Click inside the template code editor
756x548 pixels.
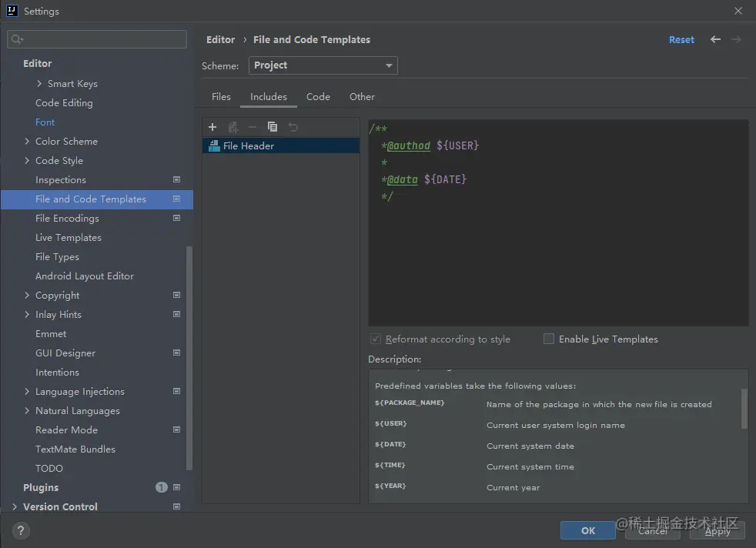click(558, 222)
